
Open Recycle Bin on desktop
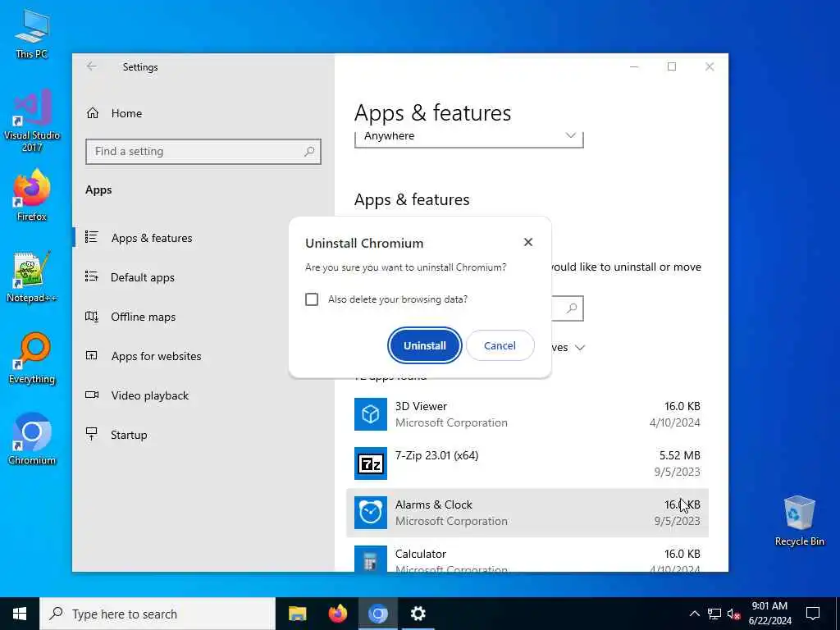799,520
